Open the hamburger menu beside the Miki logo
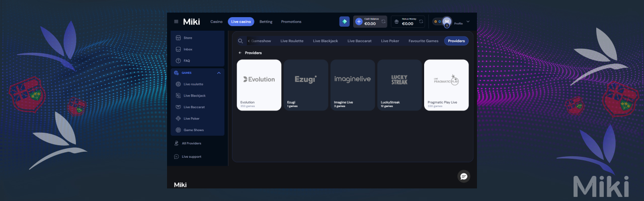Screen dimensions: 644x201 pos(176,22)
